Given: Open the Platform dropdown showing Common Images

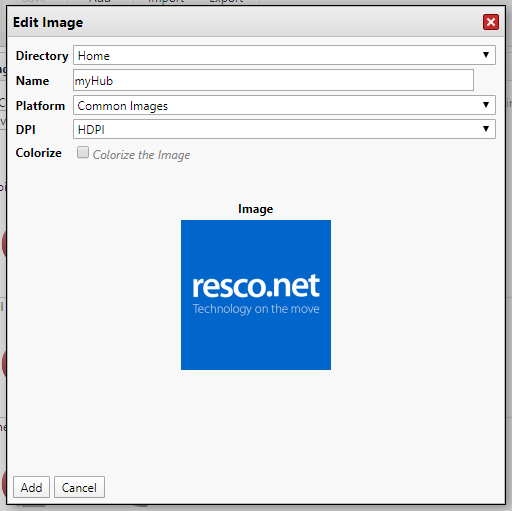Looking at the screenshot, I should [284, 105].
